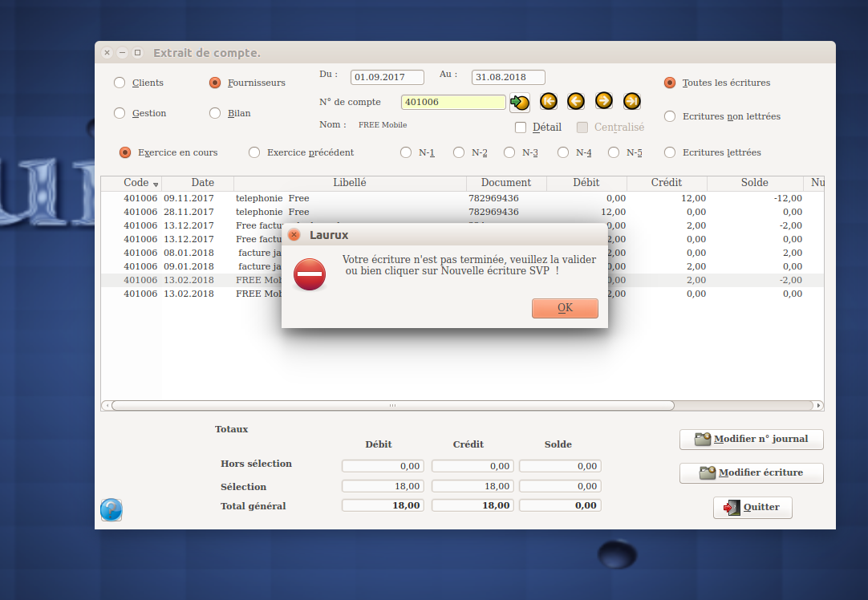Image resolution: width=868 pixels, height=600 pixels.
Task: Choose Exercice précédent option
Action: point(254,152)
